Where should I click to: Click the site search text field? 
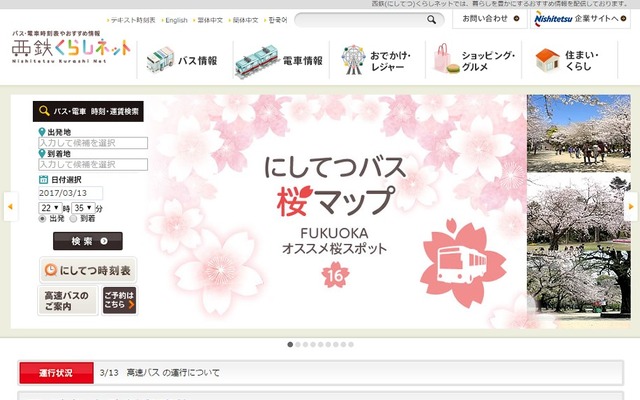coord(361,20)
